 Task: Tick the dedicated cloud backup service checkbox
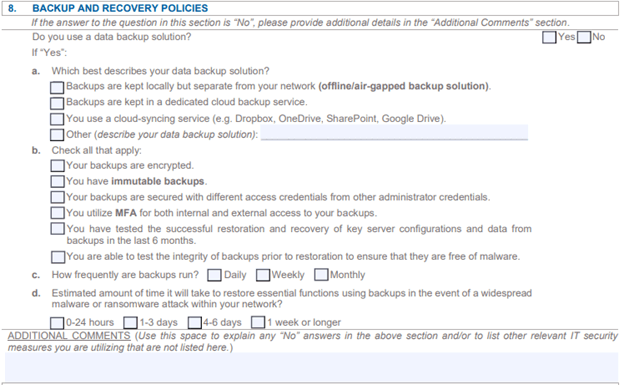(57, 104)
